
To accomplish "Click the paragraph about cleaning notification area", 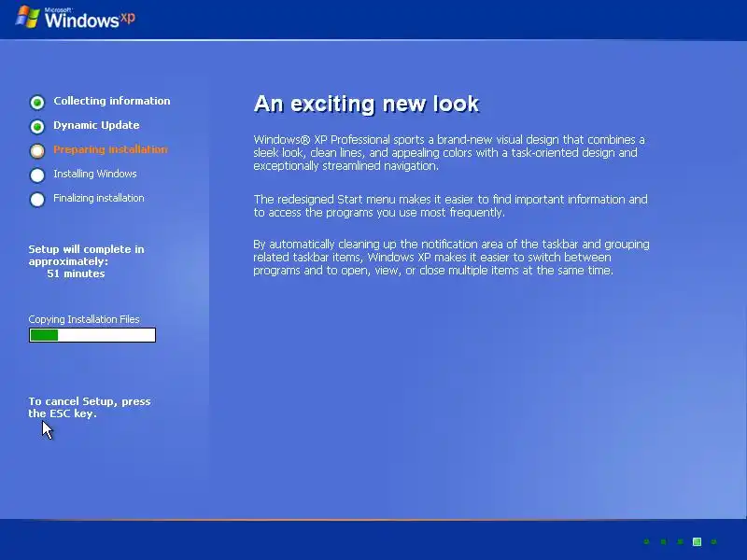I will [451, 258].
